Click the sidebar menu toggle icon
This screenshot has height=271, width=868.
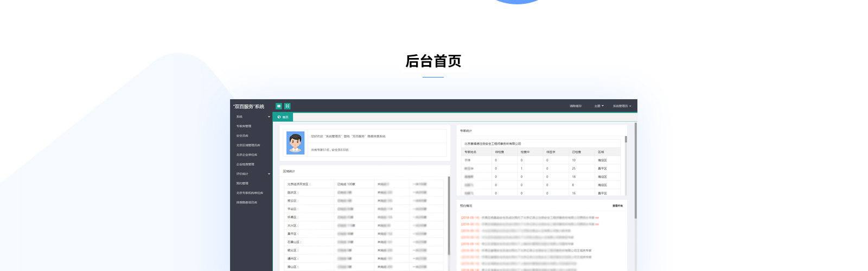pyautogui.click(x=279, y=106)
